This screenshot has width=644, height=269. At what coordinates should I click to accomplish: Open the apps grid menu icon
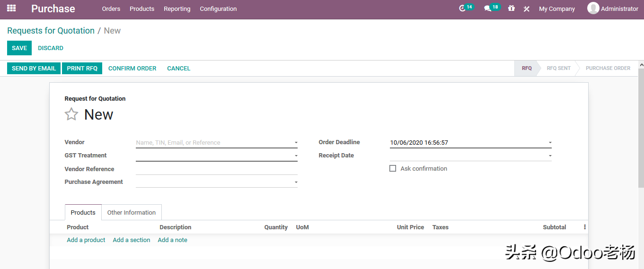point(11,9)
